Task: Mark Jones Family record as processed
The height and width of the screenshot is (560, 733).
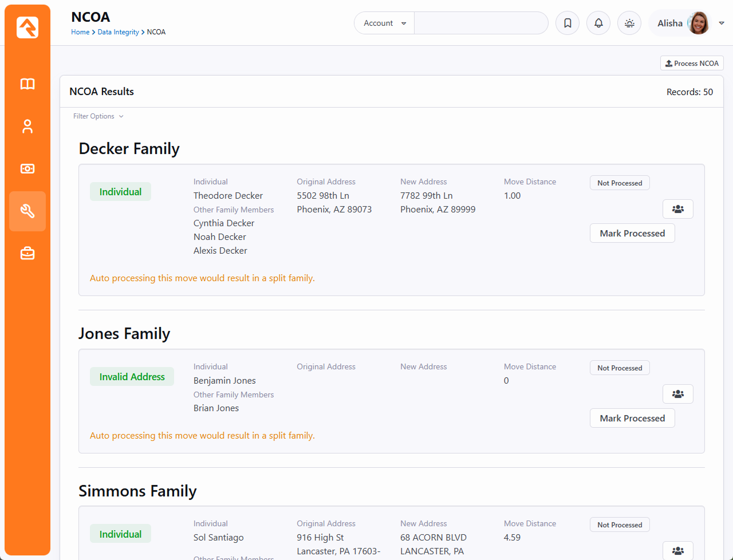Action: point(632,419)
